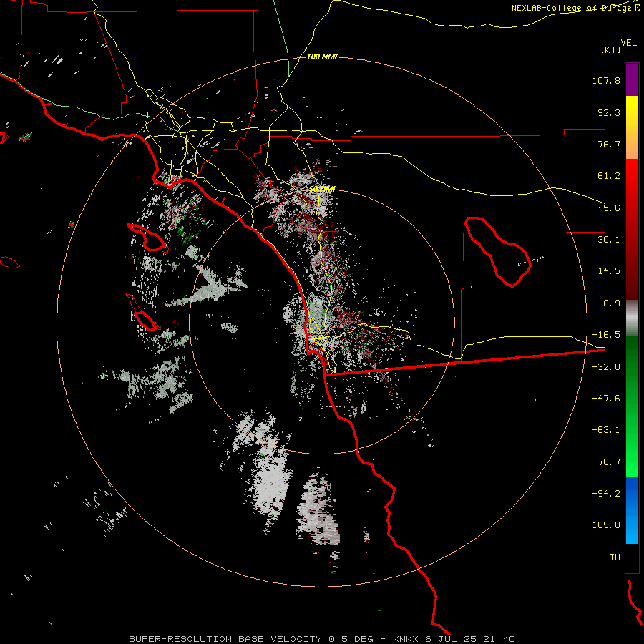
Task: Click the -109.8 legend value
Action: tap(603, 525)
